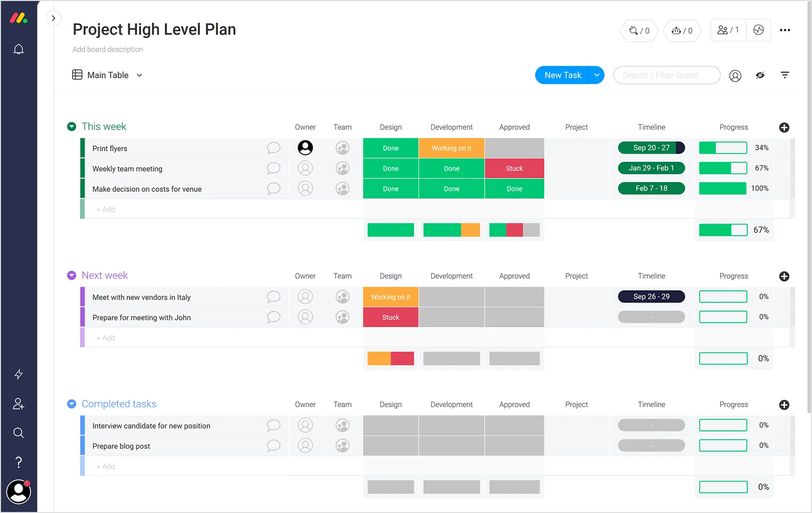Expand the collapsed left sidebar pane

[x=54, y=18]
